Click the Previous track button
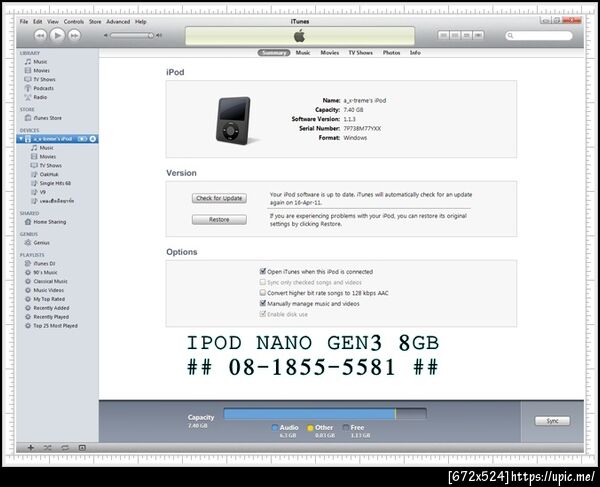 click(x=41, y=36)
